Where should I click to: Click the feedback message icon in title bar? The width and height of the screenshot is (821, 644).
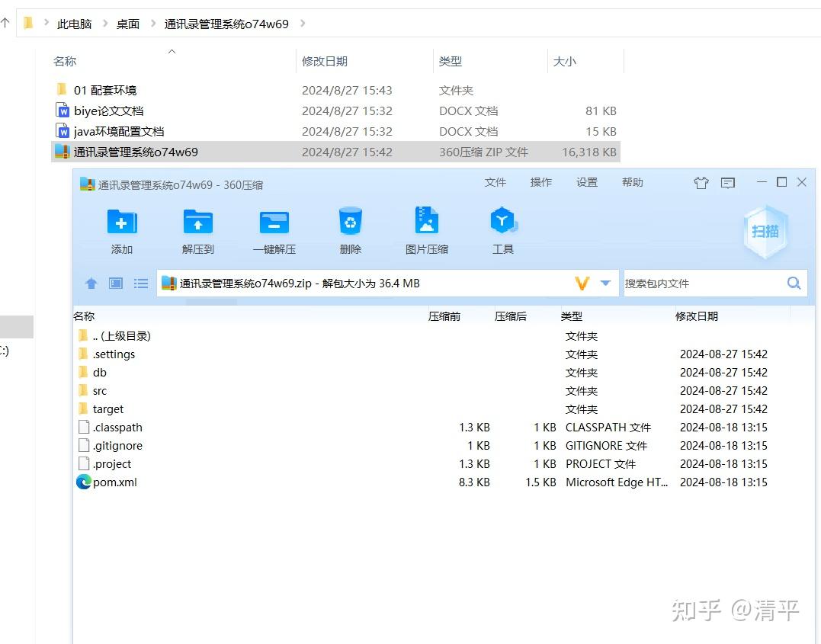728,183
